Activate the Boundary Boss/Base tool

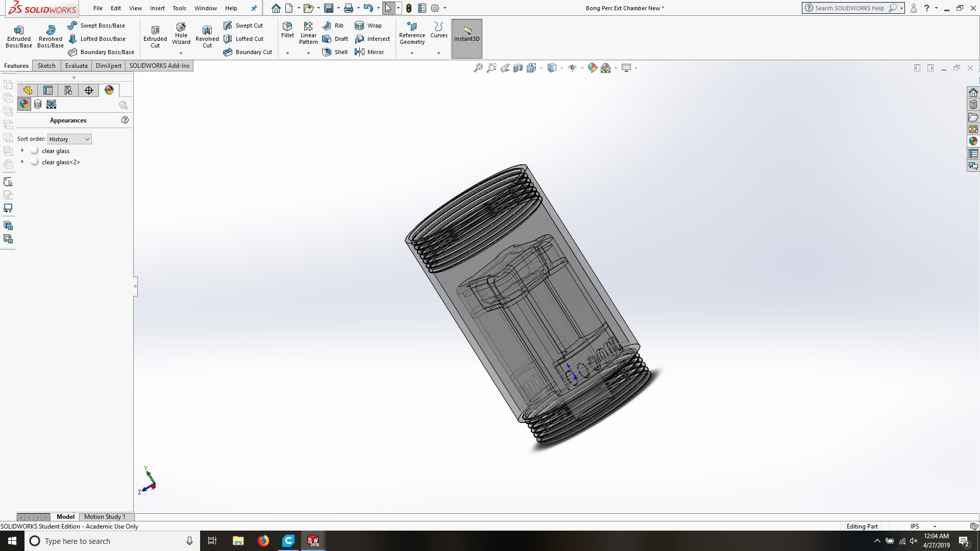pos(101,52)
